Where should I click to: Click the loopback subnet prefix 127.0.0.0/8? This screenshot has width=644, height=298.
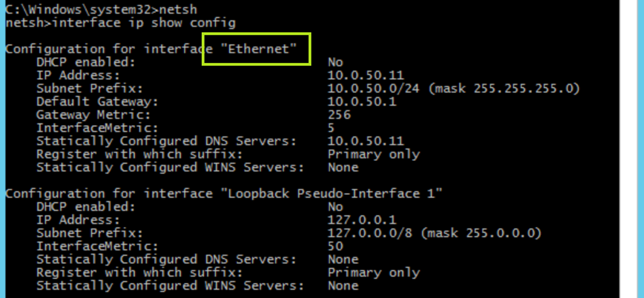click(x=370, y=233)
